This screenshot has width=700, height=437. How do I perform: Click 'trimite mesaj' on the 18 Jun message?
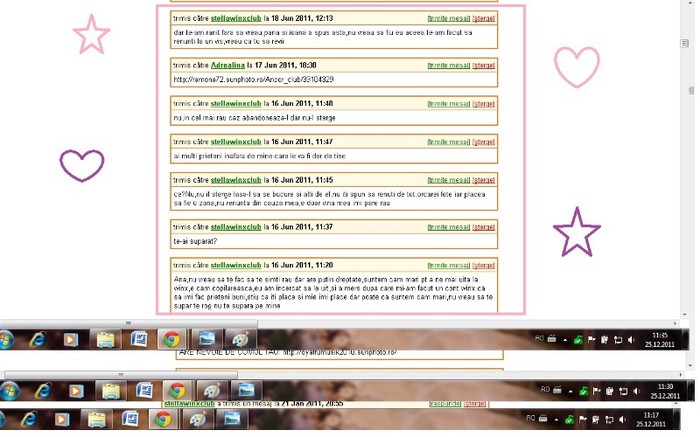tap(447, 18)
